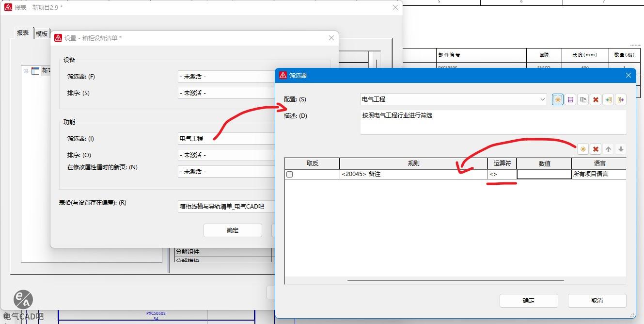Click the 数量(根) header in the drawing table

click(624, 55)
